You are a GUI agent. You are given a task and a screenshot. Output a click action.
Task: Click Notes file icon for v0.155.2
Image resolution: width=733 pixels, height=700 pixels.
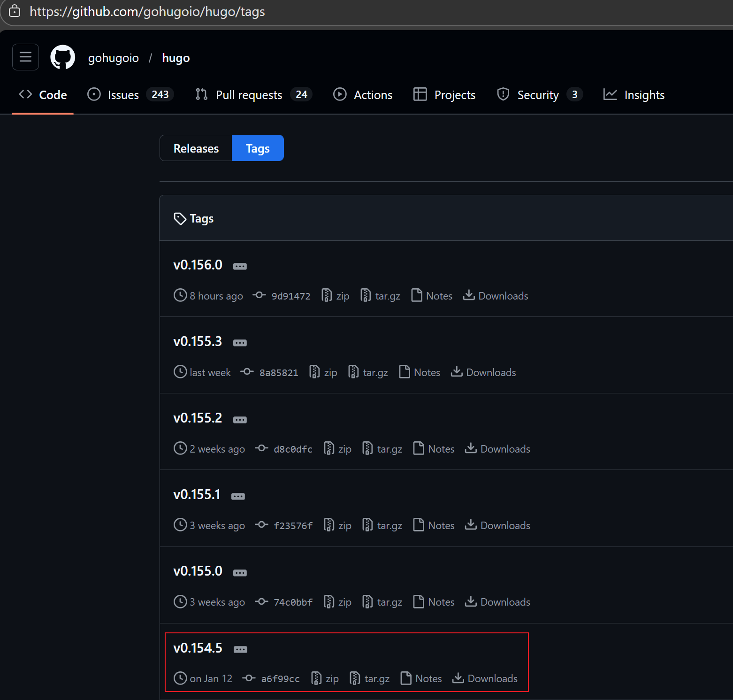pos(419,448)
